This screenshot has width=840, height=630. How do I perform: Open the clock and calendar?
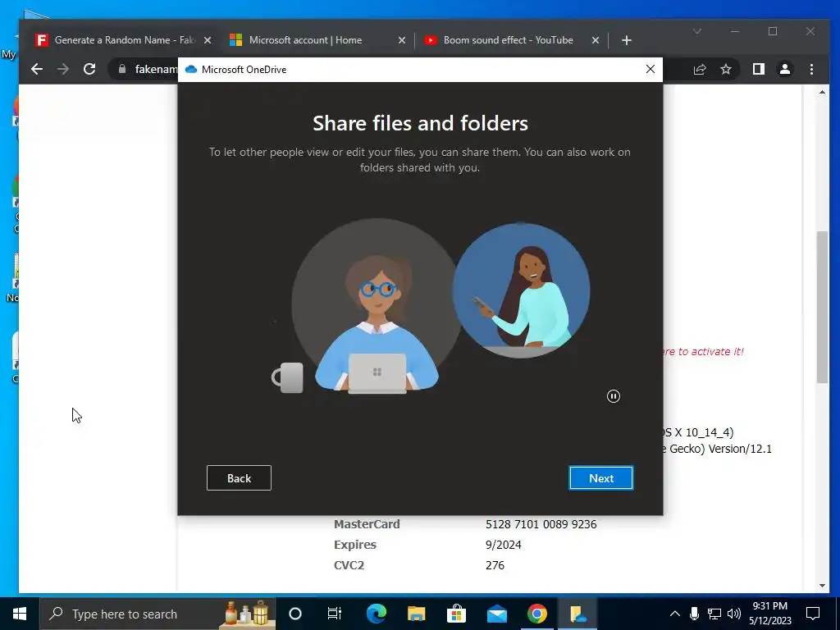tap(769, 614)
